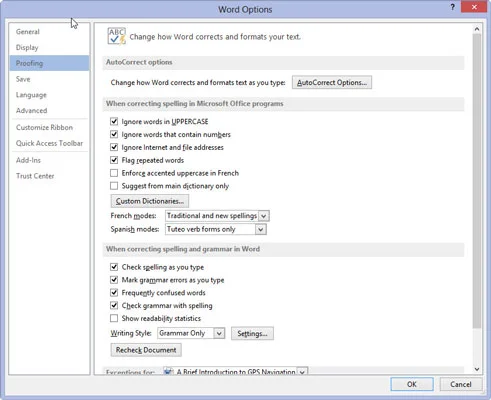Disable Check spelling as you type

click(x=114, y=267)
